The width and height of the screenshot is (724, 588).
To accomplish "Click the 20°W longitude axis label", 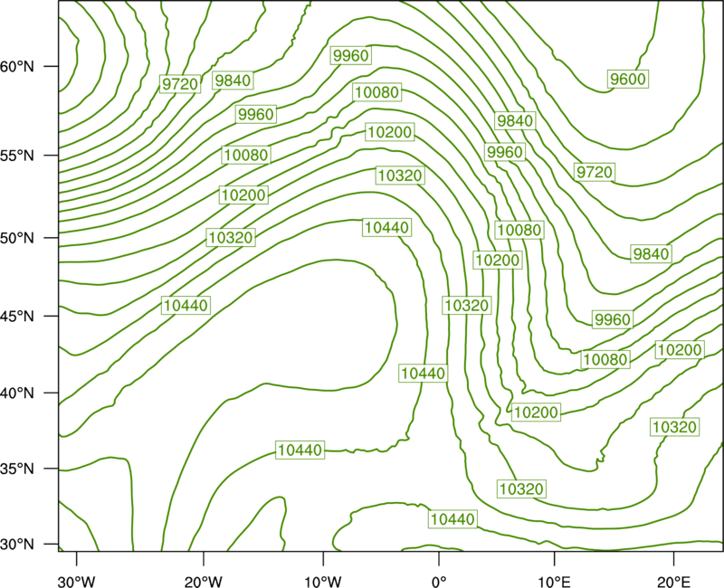I will point(204,582).
